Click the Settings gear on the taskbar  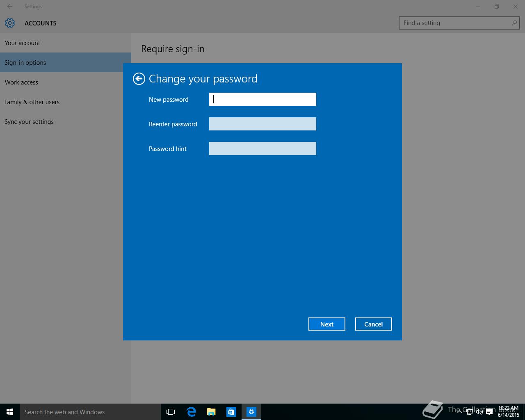click(x=251, y=412)
